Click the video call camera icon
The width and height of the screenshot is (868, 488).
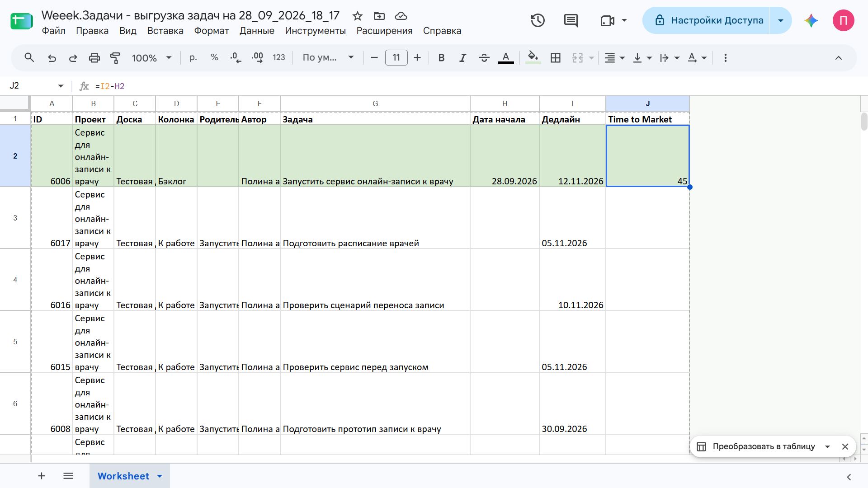coord(607,20)
